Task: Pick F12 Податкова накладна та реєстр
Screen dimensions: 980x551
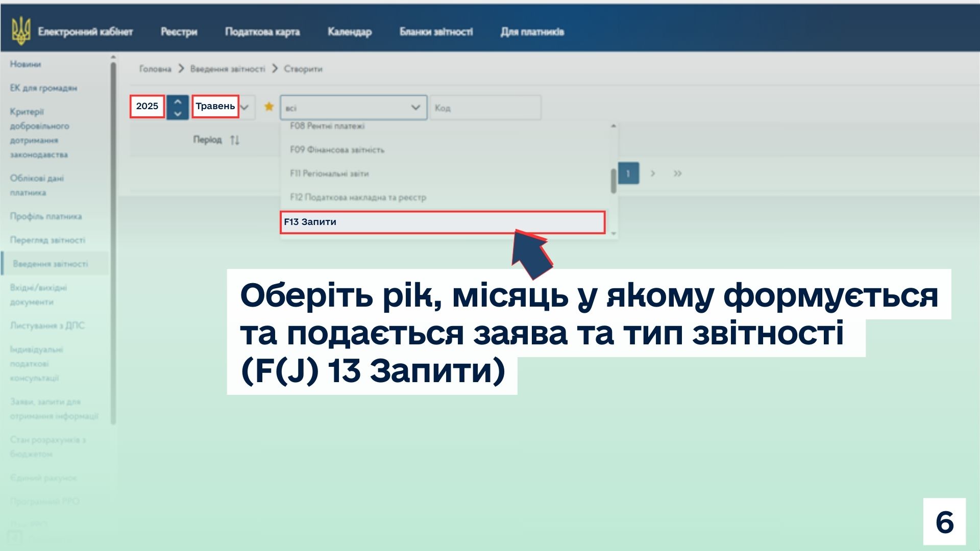Action: [358, 197]
